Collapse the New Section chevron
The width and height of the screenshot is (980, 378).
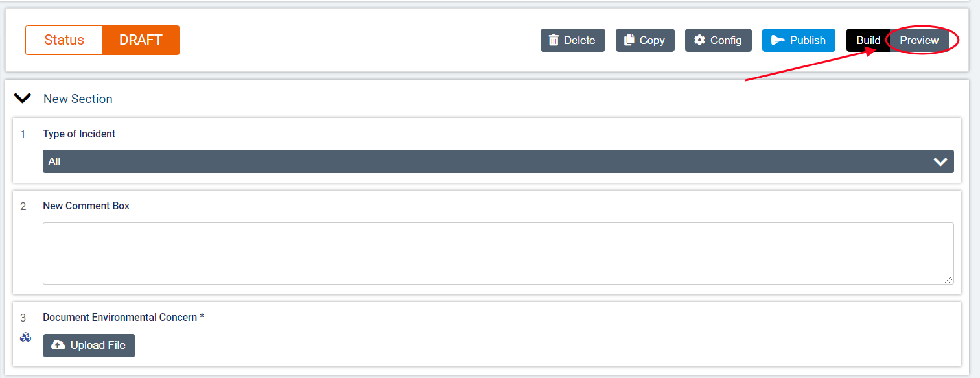point(23,99)
